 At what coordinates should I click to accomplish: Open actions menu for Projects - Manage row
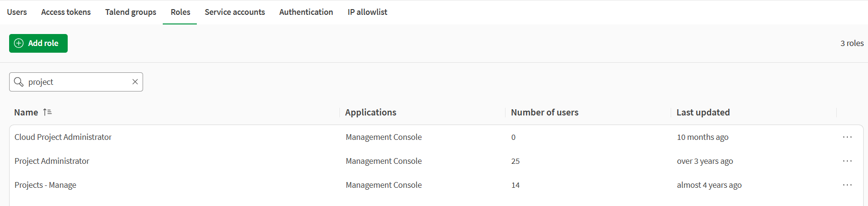[x=847, y=185]
